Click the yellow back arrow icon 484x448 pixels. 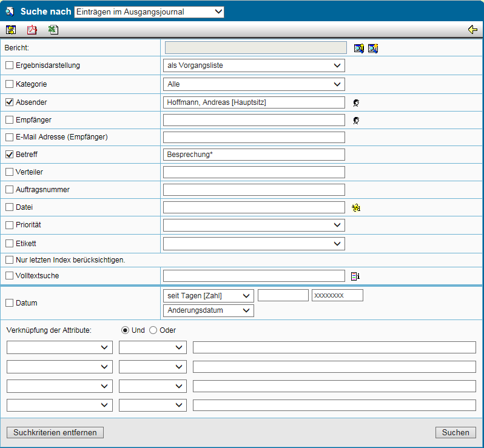pos(472,30)
